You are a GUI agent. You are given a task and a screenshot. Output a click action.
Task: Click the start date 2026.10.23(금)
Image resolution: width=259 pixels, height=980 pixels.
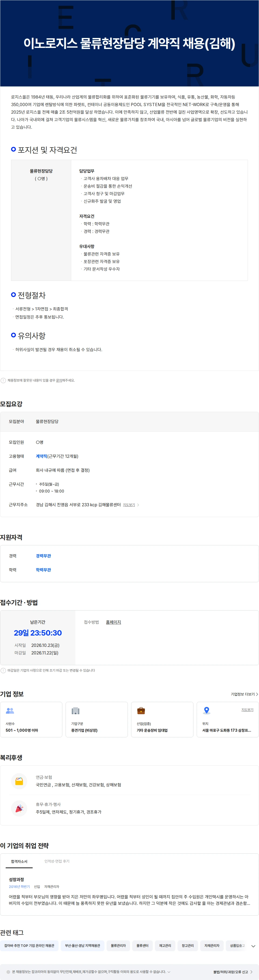point(45,645)
